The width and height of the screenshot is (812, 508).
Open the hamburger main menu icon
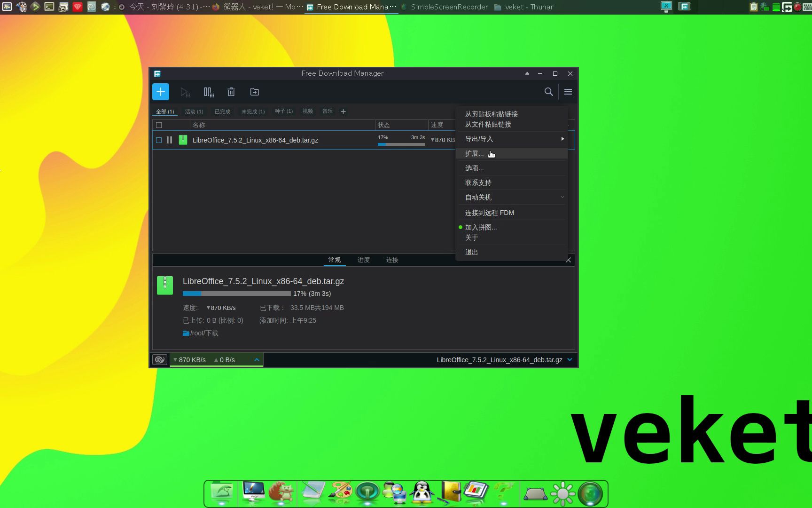568,92
